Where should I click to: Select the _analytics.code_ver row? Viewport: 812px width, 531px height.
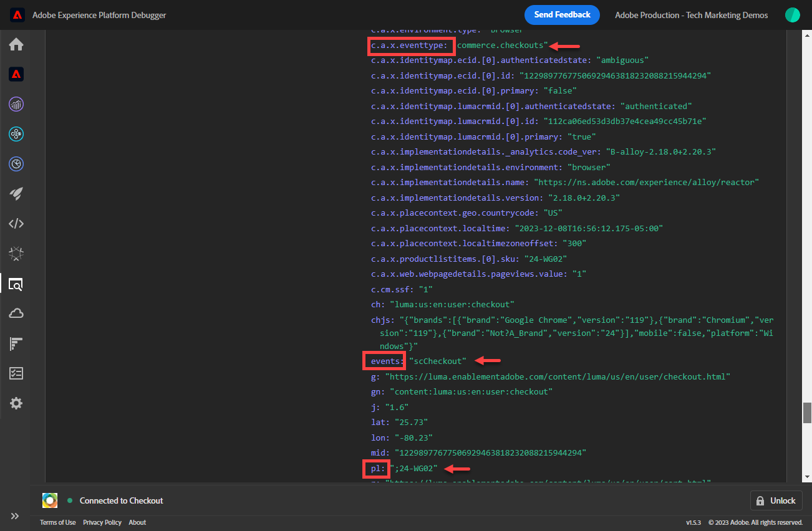click(543, 151)
